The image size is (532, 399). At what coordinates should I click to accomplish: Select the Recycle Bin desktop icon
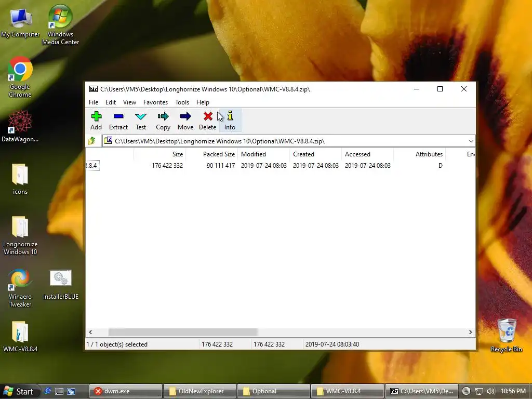(507, 335)
